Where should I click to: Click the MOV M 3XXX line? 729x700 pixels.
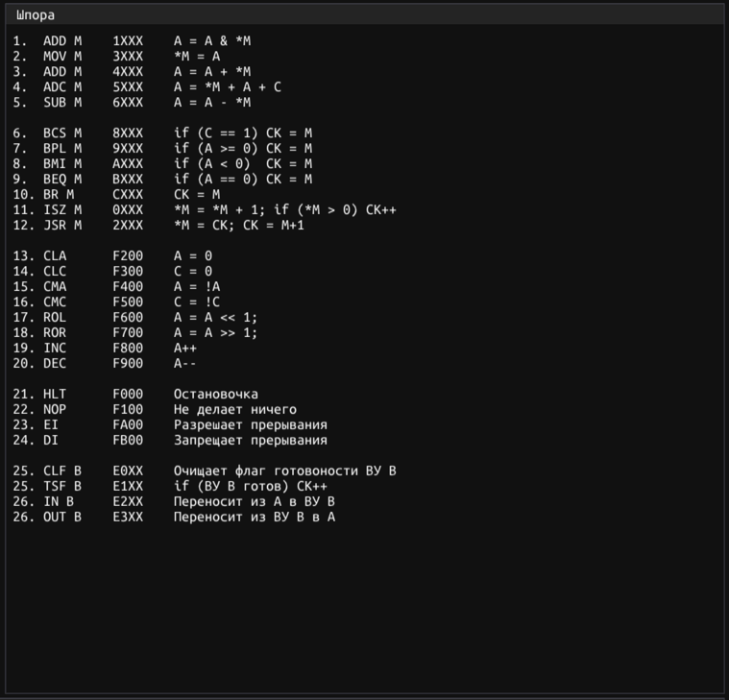(x=116, y=57)
